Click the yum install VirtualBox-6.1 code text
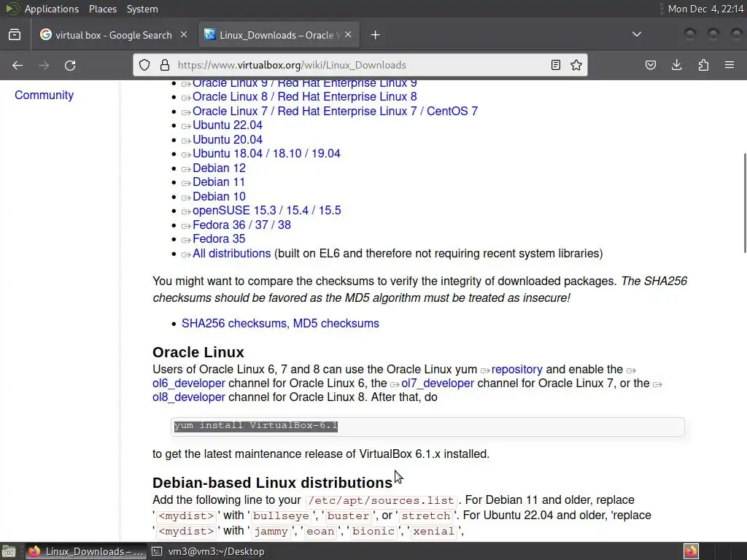Screen dimensions: 747x560 click(256, 426)
